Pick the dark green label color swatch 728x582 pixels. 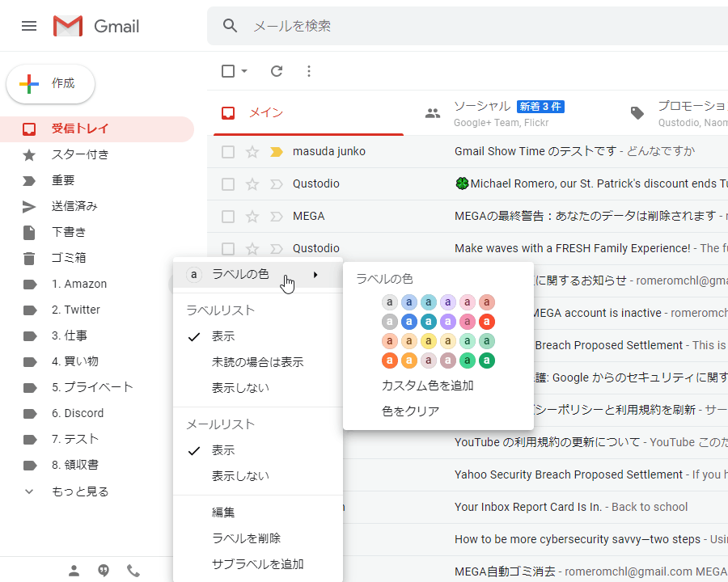(x=487, y=361)
